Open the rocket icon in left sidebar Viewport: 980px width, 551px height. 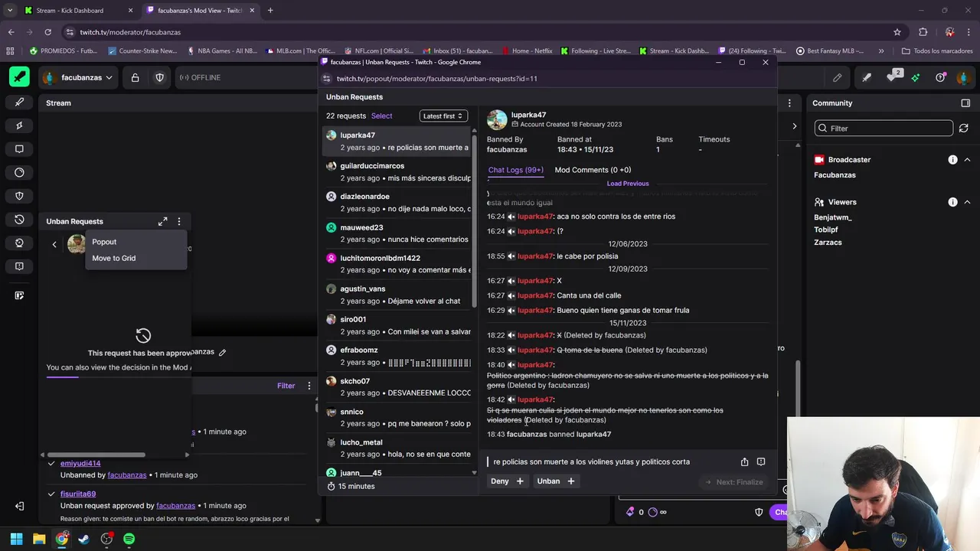(19, 102)
